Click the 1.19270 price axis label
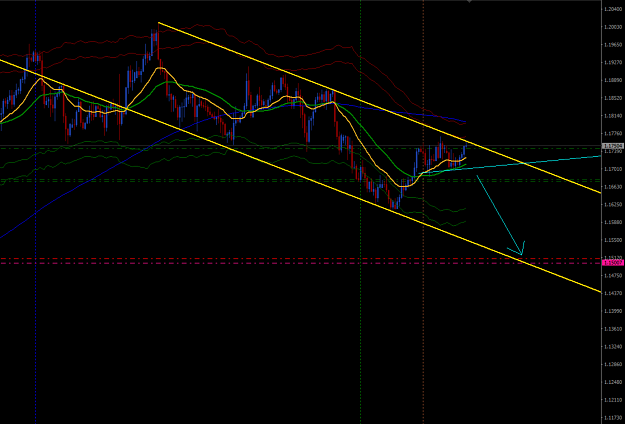The width and height of the screenshot is (625, 424). pos(613,62)
